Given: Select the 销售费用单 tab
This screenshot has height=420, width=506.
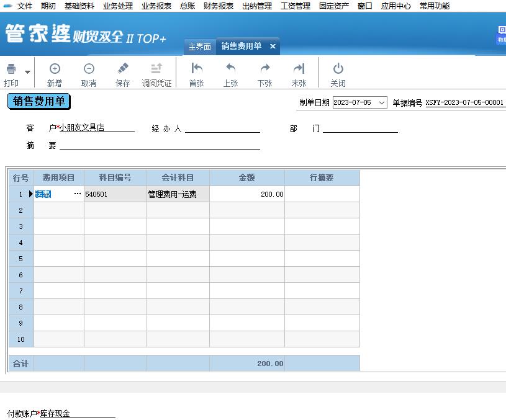Looking at the screenshot, I should 242,46.
